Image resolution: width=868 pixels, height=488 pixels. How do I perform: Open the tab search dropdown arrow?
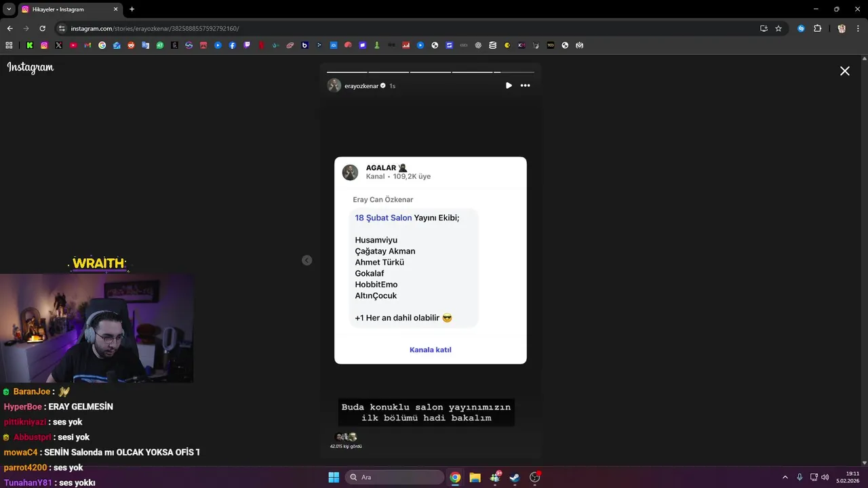[9, 9]
